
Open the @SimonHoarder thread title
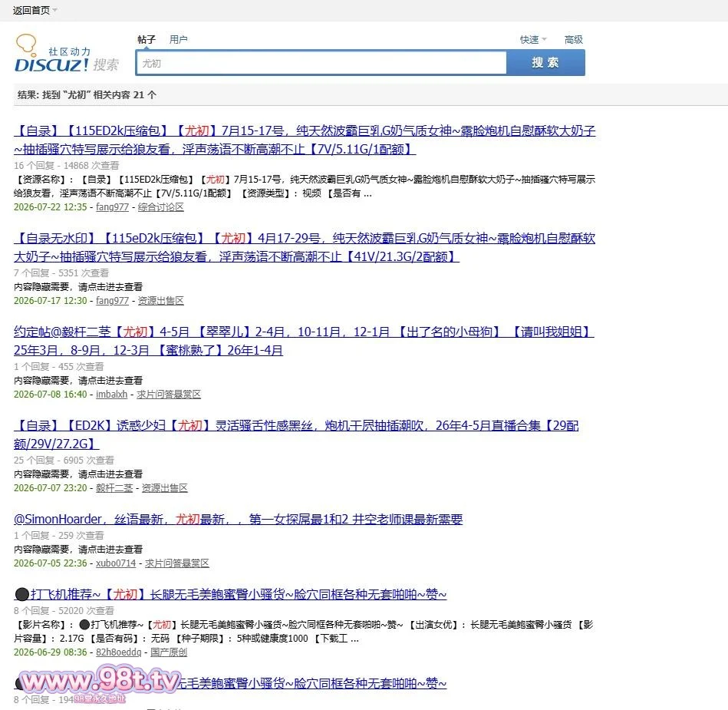pyautogui.click(x=238, y=519)
